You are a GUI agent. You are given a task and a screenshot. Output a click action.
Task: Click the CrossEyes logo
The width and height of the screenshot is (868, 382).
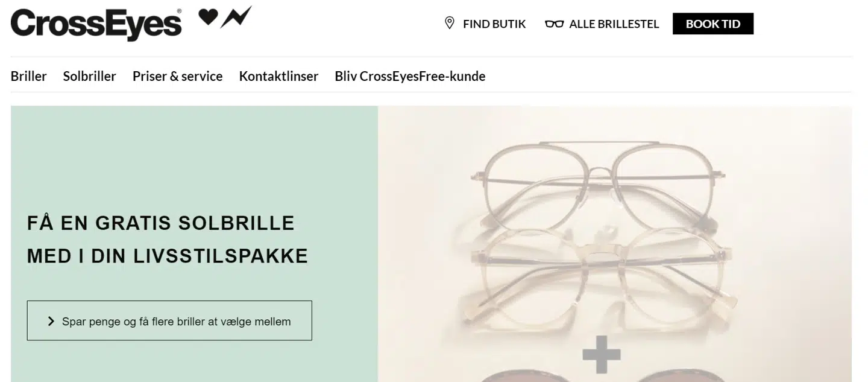(96, 22)
